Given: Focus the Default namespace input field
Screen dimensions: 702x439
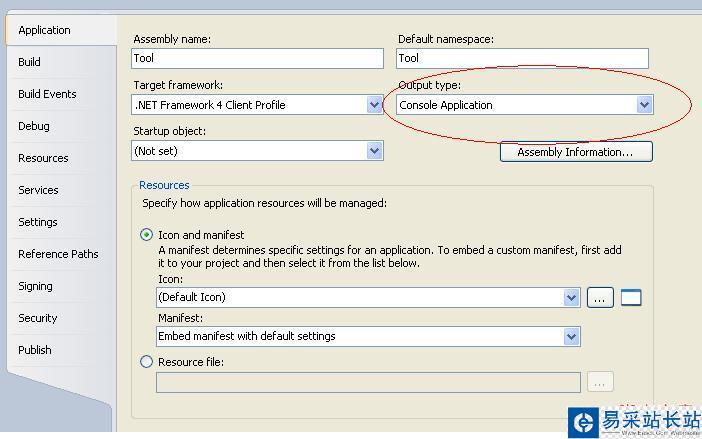Looking at the screenshot, I should tap(522, 59).
